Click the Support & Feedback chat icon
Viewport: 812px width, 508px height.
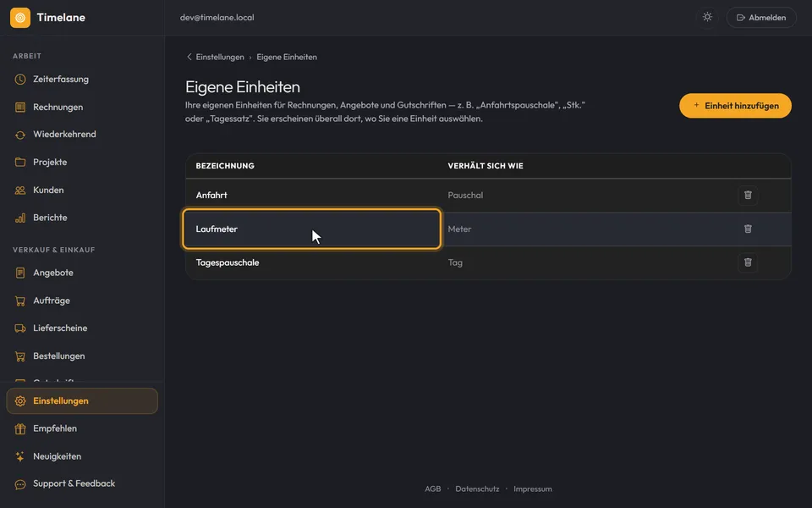(20, 484)
